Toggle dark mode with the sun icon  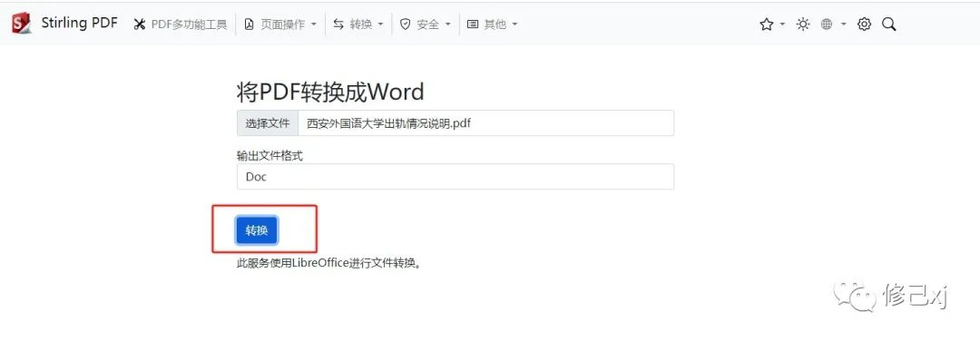coord(803,24)
